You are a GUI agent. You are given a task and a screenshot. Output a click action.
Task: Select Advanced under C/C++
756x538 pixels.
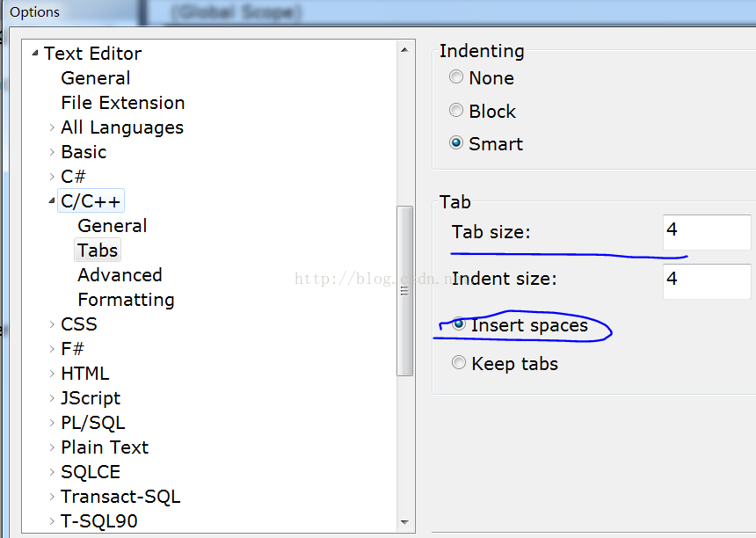click(120, 275)
